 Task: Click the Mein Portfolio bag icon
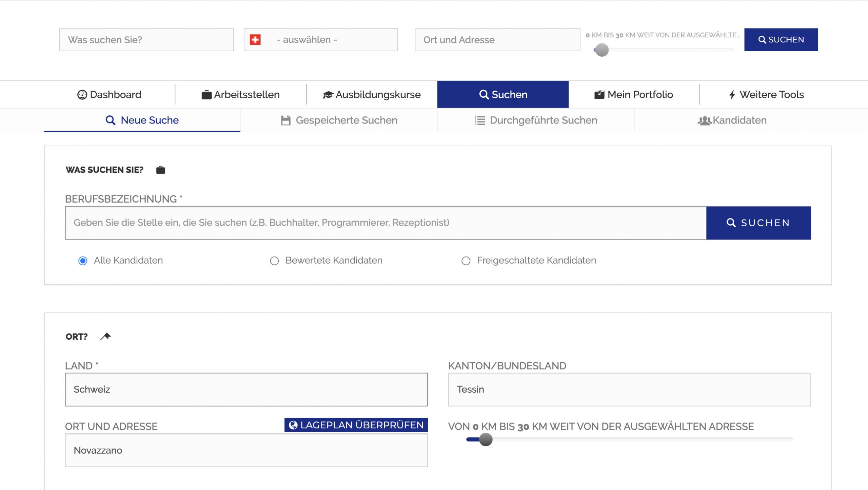pos(599,94)
